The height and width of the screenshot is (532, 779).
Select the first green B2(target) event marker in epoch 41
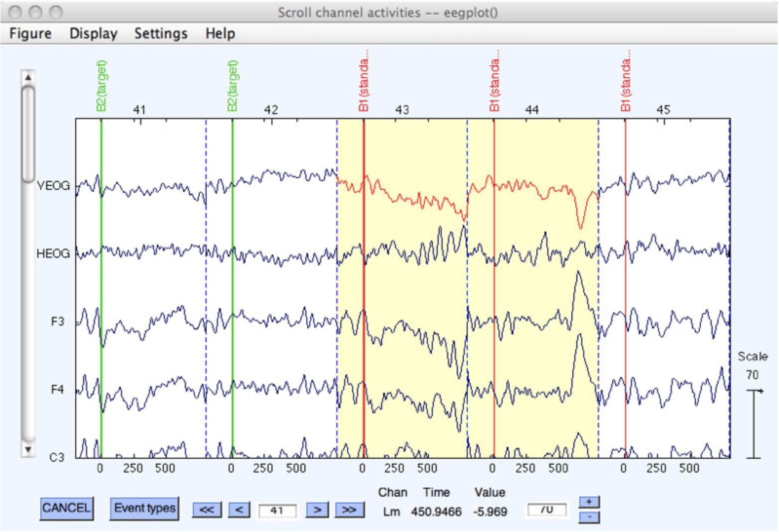click(x=101, y=86)
